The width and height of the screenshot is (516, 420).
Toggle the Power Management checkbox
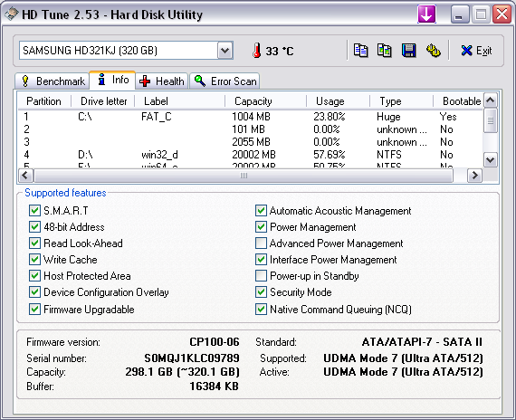(261, 227)
